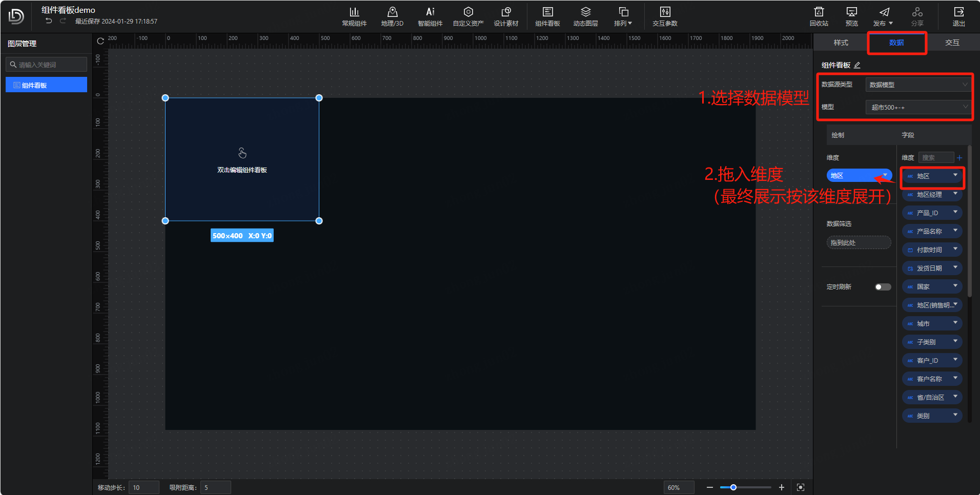Switch to the 样式 tab

pos(841,43)
